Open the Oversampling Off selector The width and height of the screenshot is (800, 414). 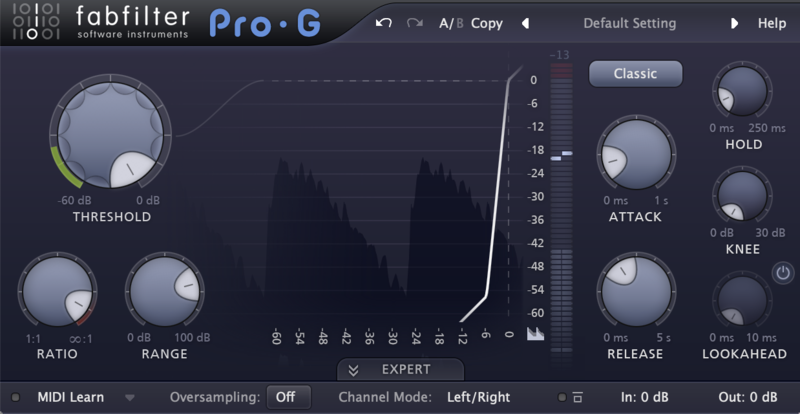289,397
